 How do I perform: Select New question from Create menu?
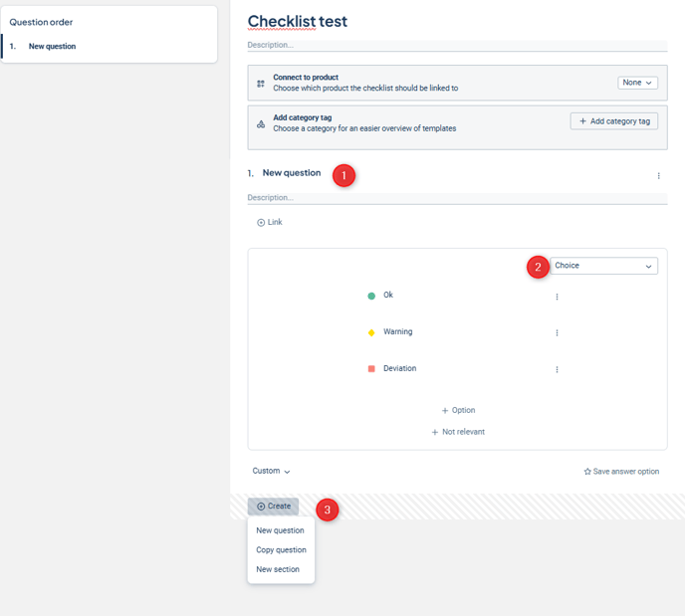pyautogui.click(x=280, y=530)
